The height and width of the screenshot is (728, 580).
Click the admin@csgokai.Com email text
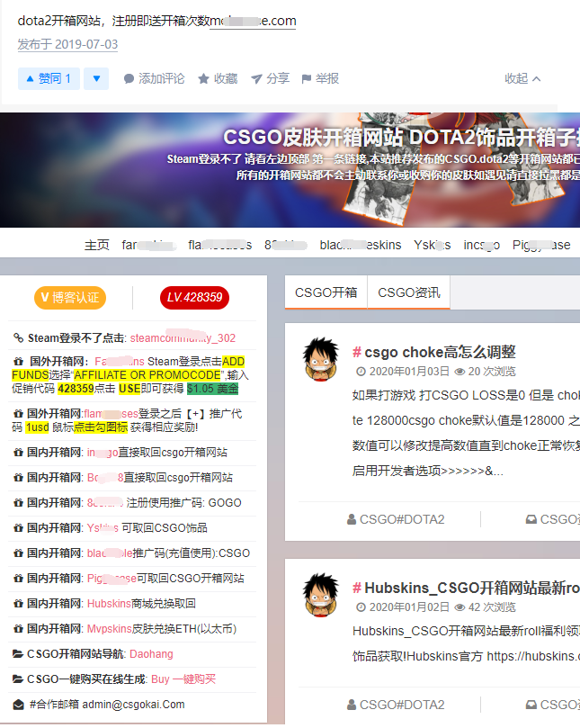click(x=133, y=705)
